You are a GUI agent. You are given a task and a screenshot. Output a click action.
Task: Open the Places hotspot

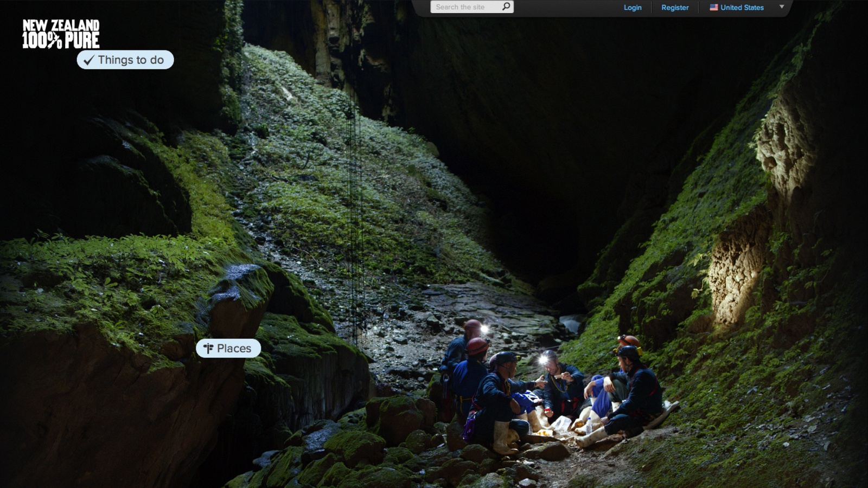click(x=228, y=348)
